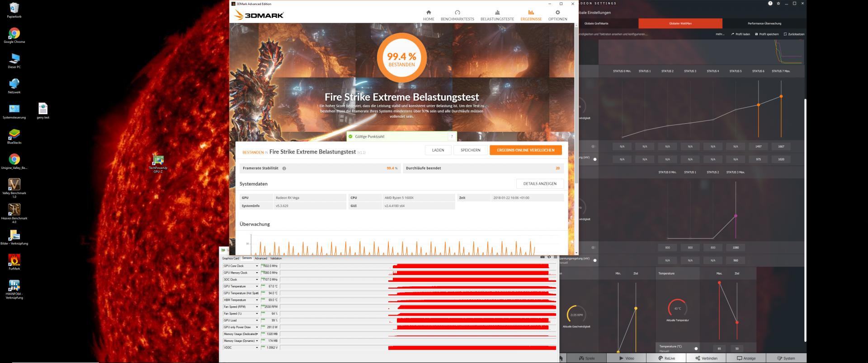Click Ergebnis Online Vergleichen button
This screenshot has height=363, width=868.
click(x=525, y=150)
